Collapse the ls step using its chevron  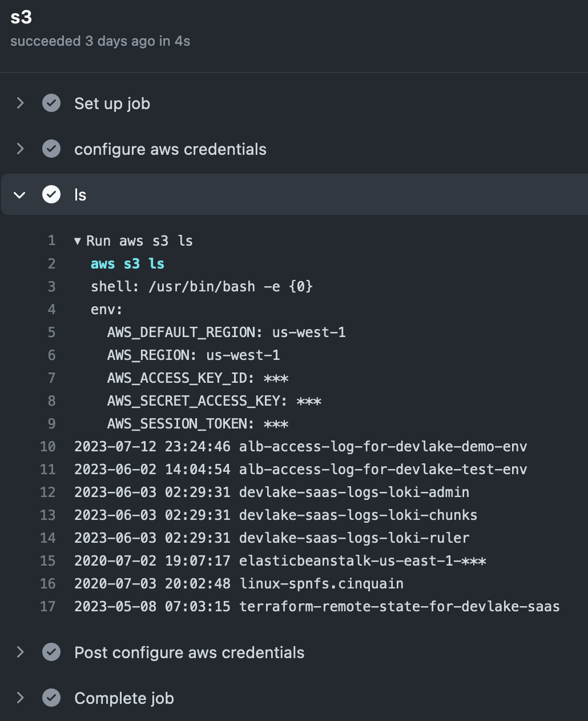coord(20,194)
